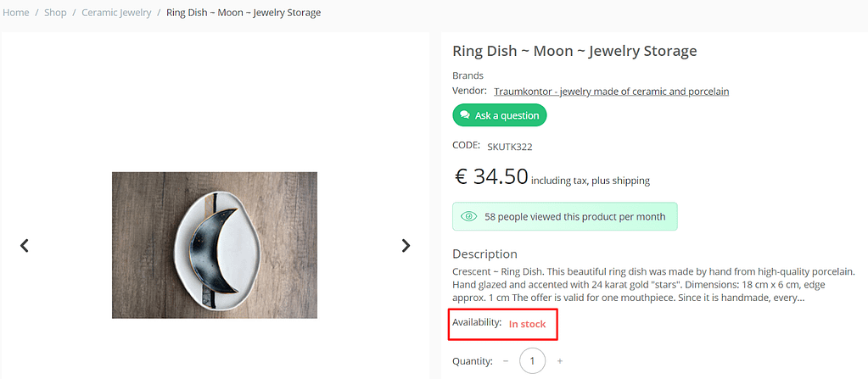Open the Traumkontor vendor link
This screenshot has width=868, height=379.
[611, 92]
